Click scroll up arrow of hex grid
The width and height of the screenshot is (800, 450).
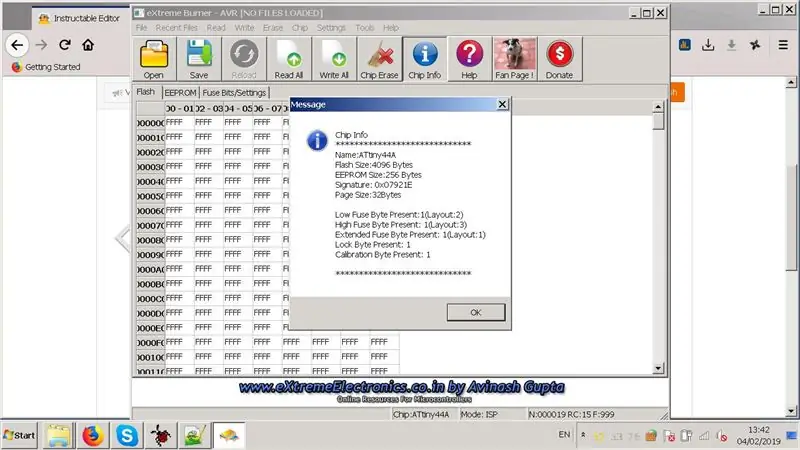pyautogui.click(x=658, y=107)
